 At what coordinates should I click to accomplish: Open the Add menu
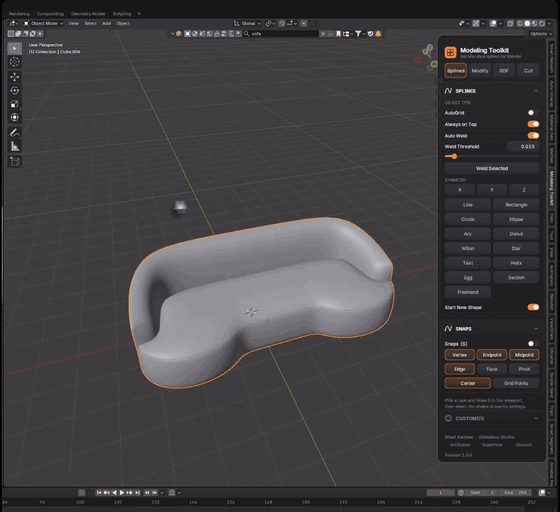tap(106, 24)
